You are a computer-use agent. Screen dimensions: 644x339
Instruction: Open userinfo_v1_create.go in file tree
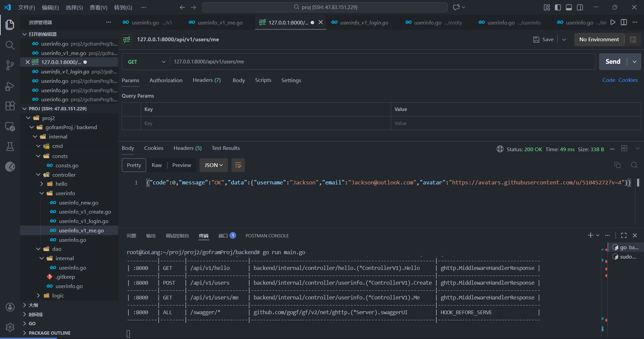click(x=85, y=212)
